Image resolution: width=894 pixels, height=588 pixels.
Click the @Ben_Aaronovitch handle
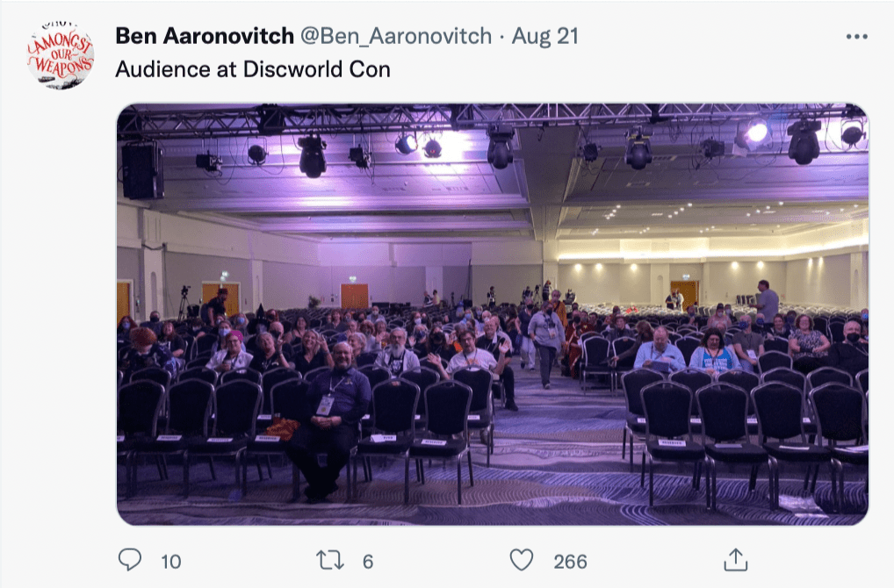(396, 36)
